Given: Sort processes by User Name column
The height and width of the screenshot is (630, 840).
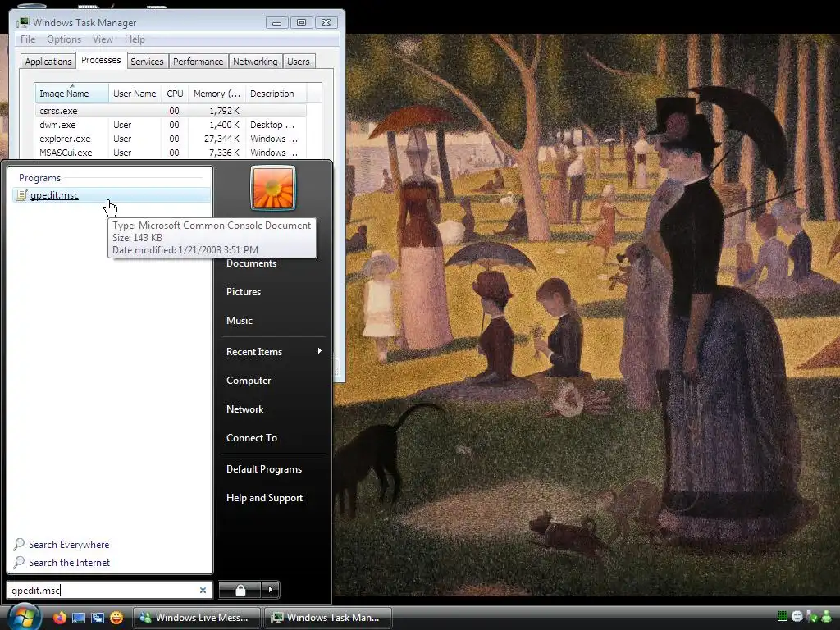Looking at the screenshot, I should (135, 94).
